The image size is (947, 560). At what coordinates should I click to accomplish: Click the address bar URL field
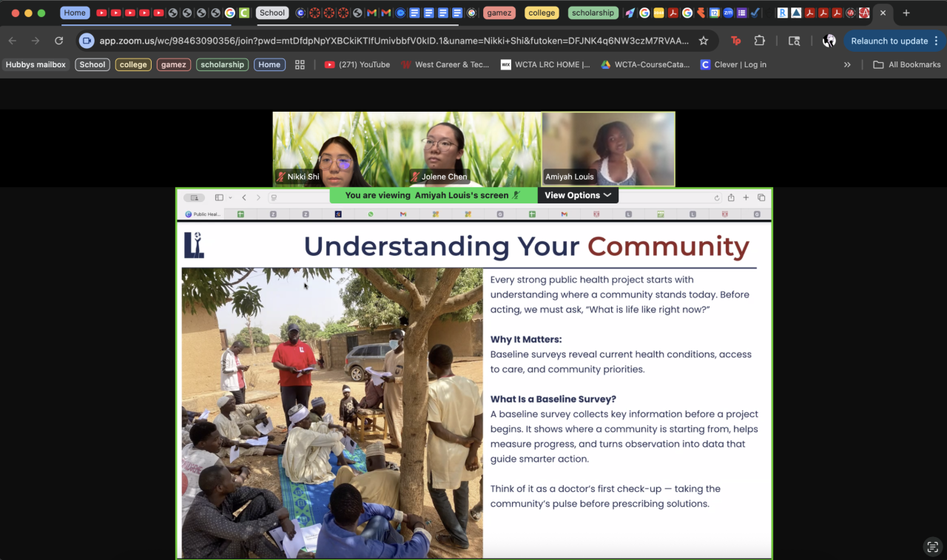[x=394, y=41]
